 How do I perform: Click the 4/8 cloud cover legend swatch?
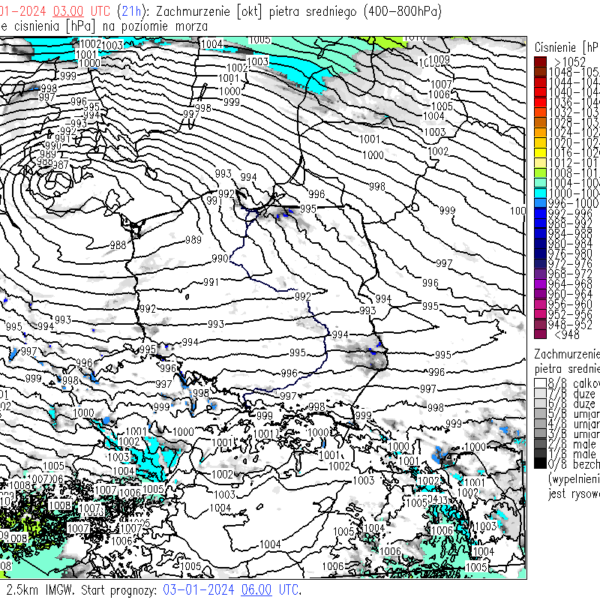click(542, 423)
